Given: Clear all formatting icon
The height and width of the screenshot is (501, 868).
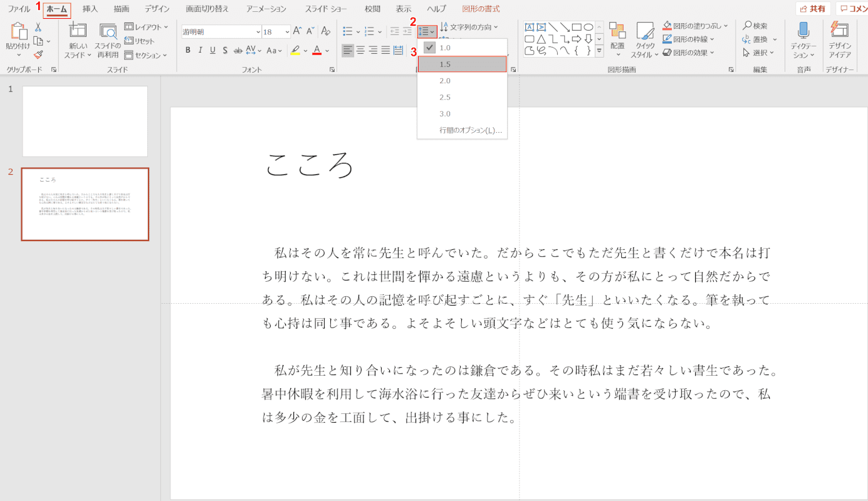Looking at the screenshot, I should 325,31.
